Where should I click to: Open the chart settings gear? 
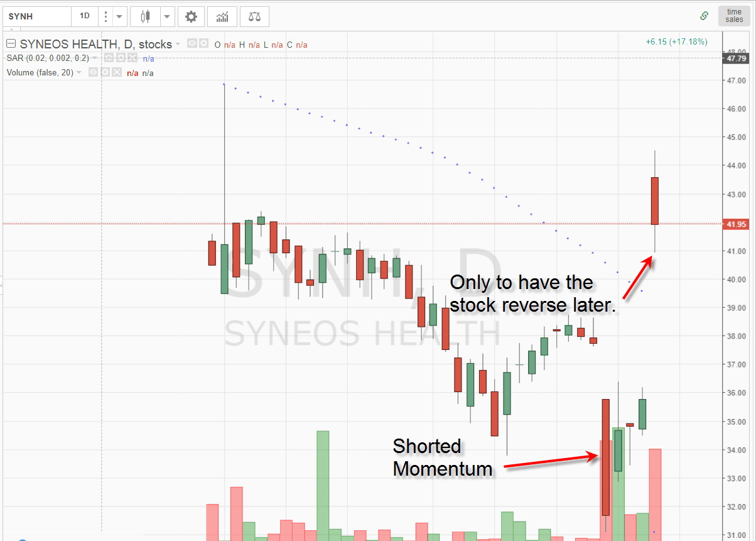191,16
